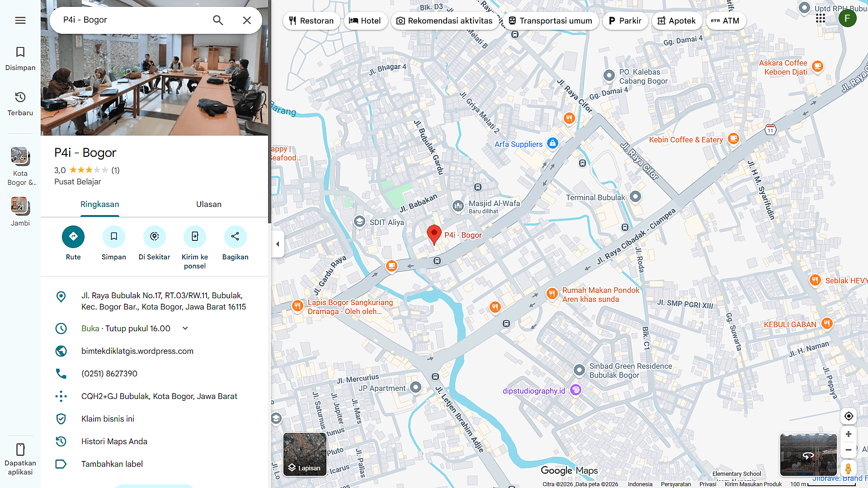Viewport: 868px width, 488px height.
Task: Click Seblak restaurant marker
Action: coord(815,280)
